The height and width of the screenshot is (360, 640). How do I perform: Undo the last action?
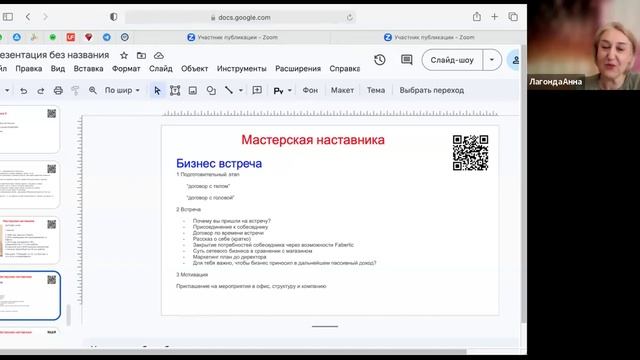coord(24,91)
